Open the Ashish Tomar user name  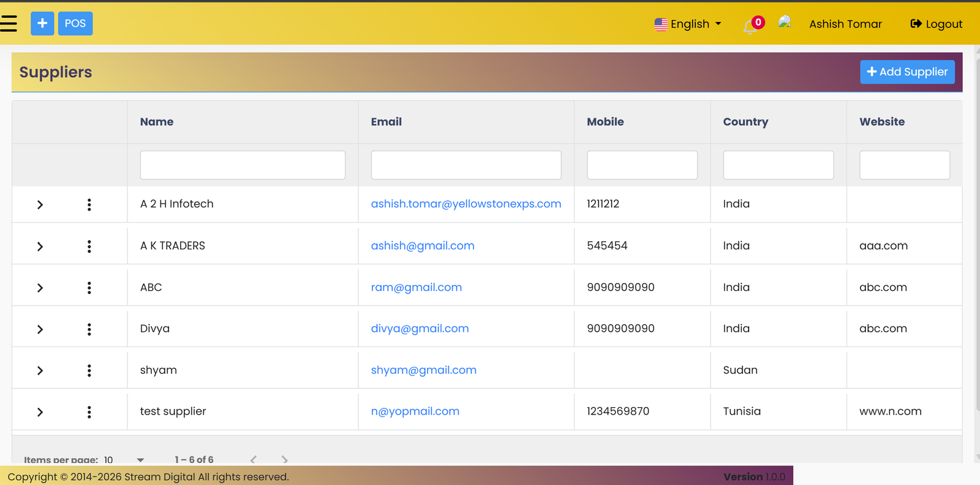pos(845,24)
